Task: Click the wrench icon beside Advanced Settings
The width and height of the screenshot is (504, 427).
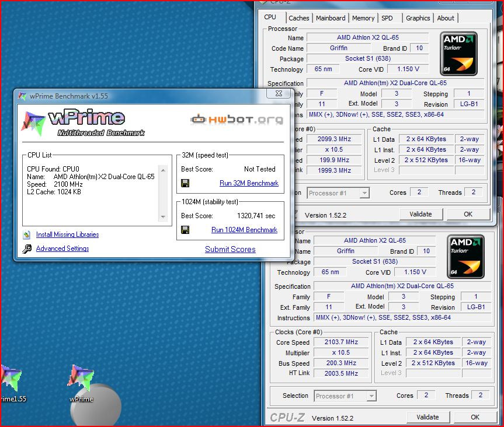Action: pos(27,249)
